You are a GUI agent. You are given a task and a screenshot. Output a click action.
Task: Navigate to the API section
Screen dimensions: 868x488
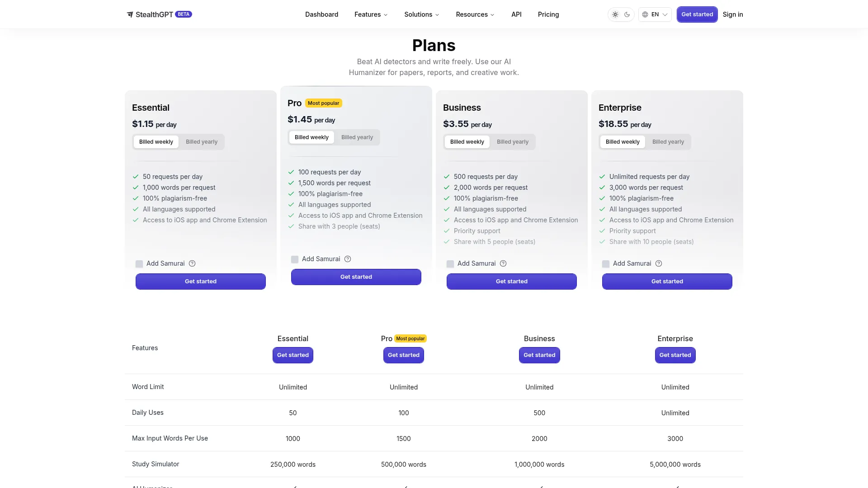pos(516,14)
